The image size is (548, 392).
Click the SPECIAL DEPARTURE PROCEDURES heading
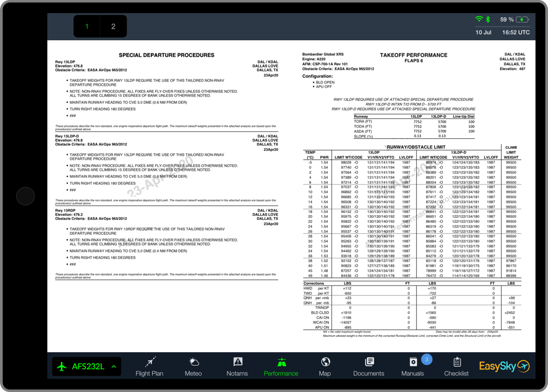[167, 55]
